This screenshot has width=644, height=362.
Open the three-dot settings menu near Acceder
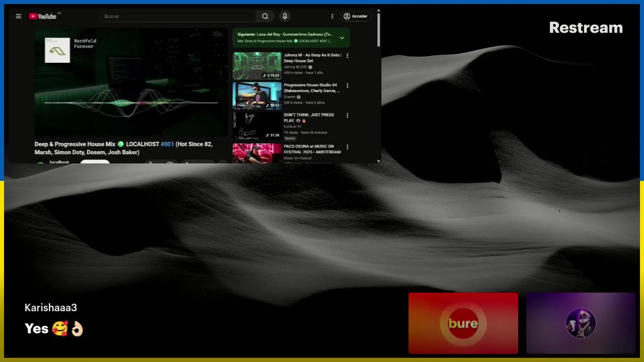332,16
